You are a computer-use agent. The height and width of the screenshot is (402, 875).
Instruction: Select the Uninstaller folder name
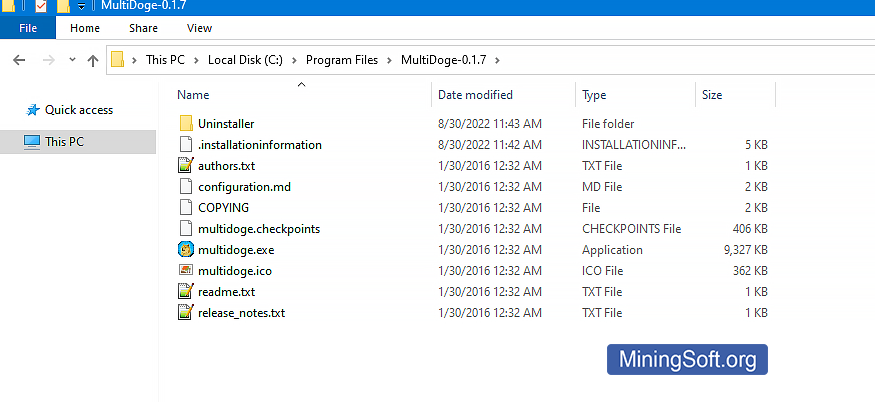point(226,124)
